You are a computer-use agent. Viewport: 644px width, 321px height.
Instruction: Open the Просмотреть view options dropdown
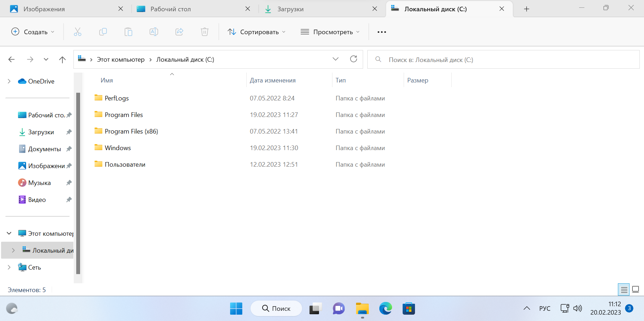[330, 32]
